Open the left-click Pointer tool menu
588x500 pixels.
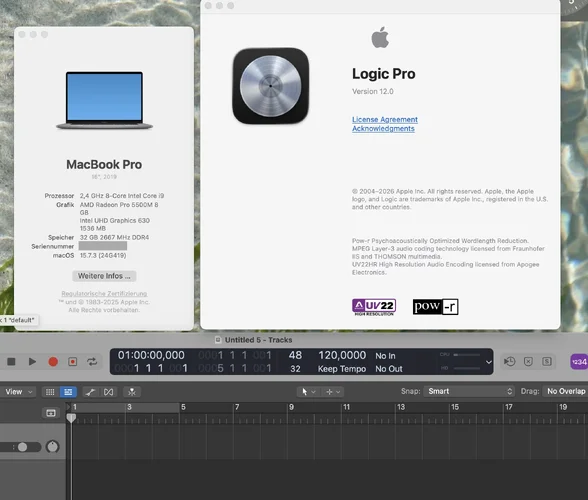(308, 392)
